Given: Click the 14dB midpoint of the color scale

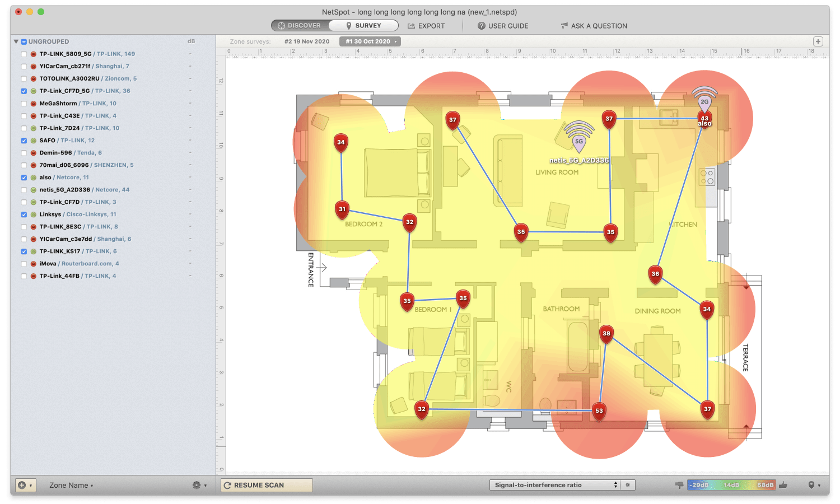Looking at the screenshot, I should pyautogui.click(x=731, y=485).
